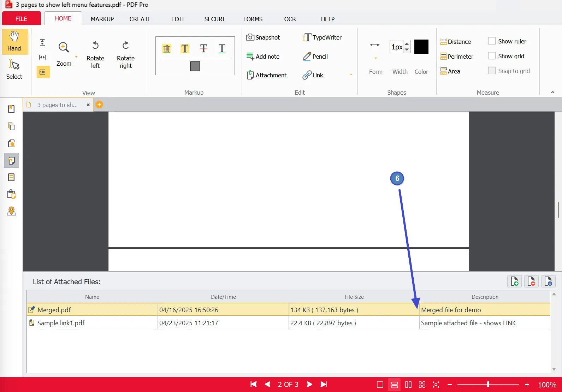Switch to the MARKUP tab

[x=102, y=19]
